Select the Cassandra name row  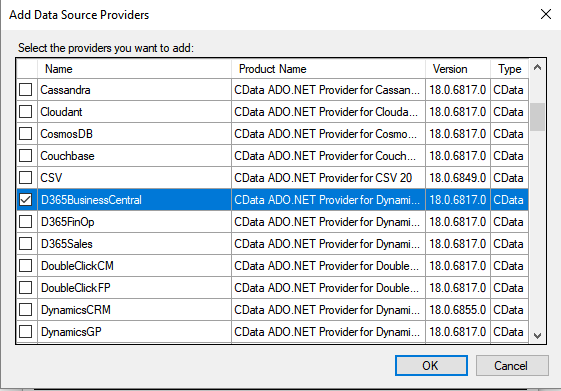(135, 90)
